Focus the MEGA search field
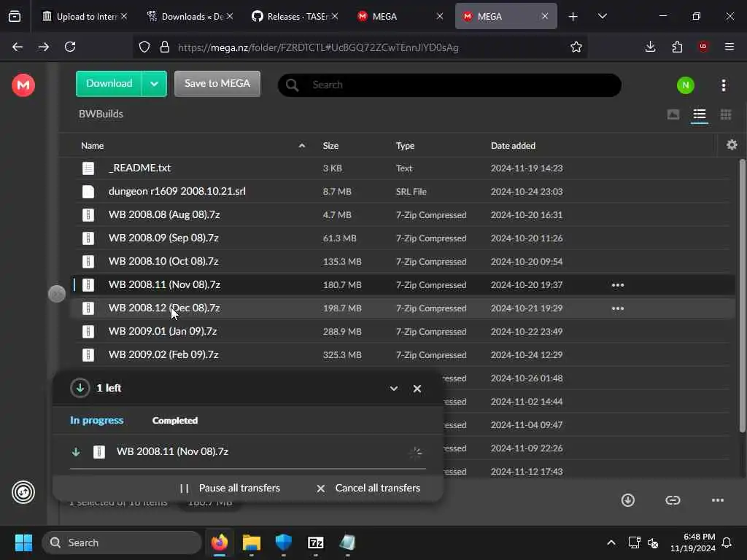747x560 pixels. (449, 85)
